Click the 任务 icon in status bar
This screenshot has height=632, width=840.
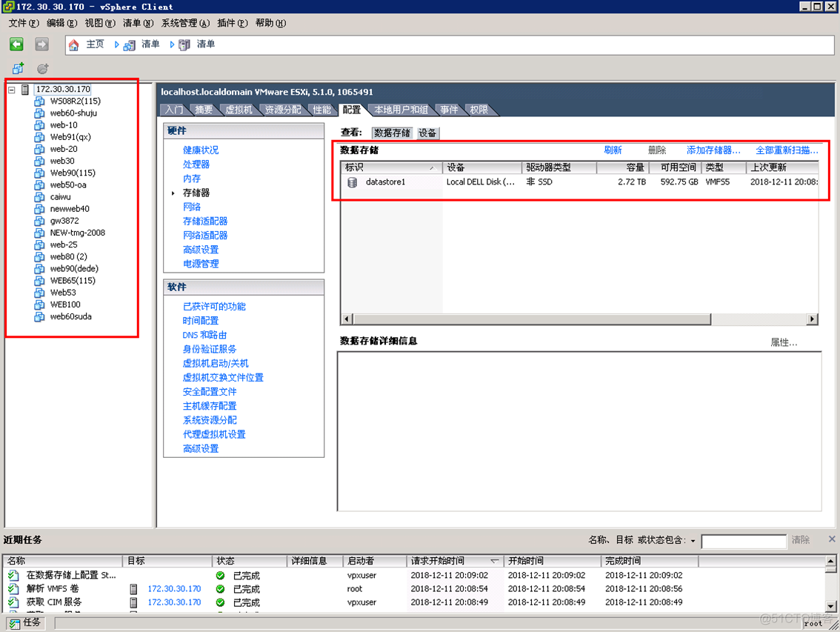15,623
